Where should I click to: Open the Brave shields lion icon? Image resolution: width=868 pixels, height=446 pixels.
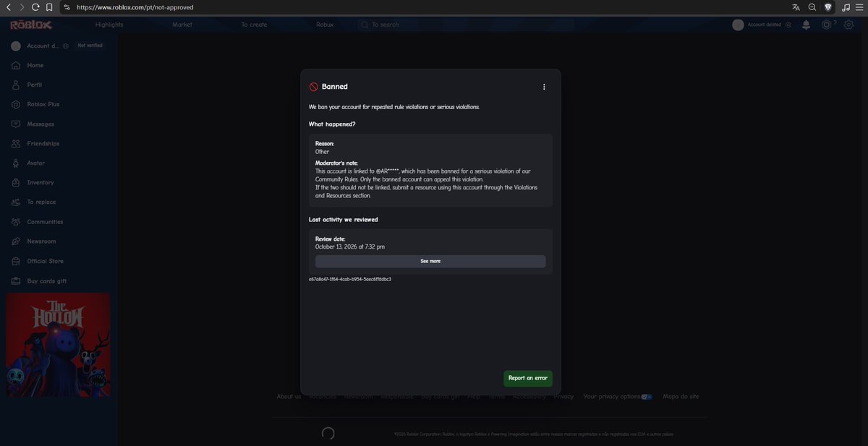[828, 7]
